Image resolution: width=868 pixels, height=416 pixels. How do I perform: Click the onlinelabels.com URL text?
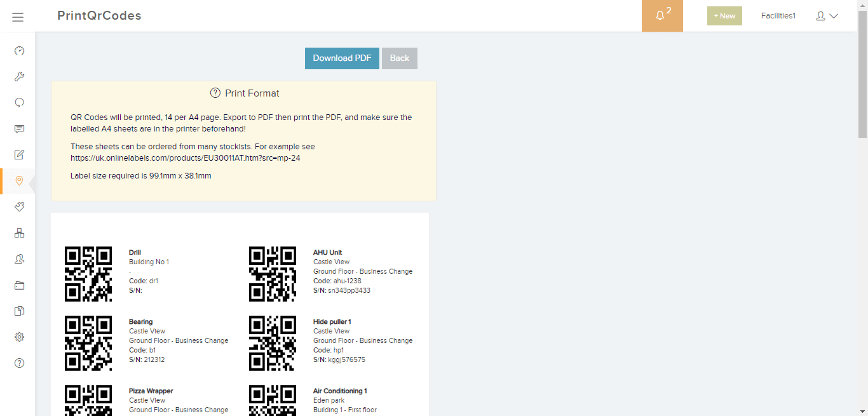click(x=186, y=158)
